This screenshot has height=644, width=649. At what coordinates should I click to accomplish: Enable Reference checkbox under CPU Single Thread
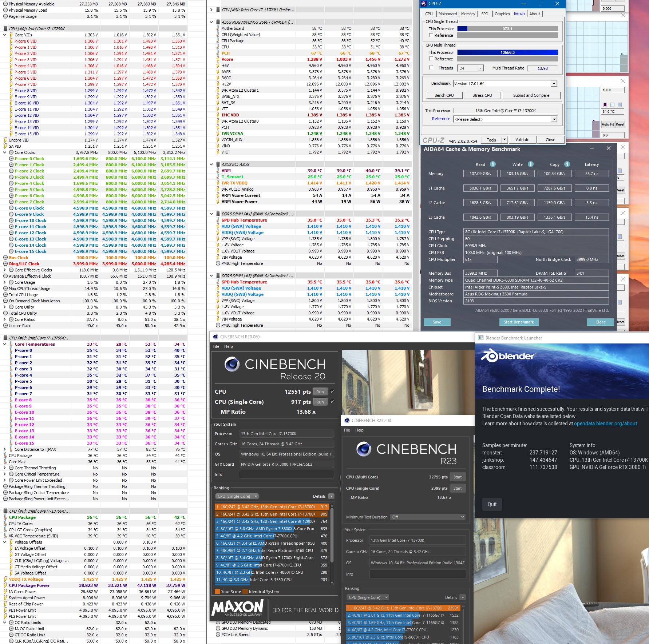tap(431, 35)
